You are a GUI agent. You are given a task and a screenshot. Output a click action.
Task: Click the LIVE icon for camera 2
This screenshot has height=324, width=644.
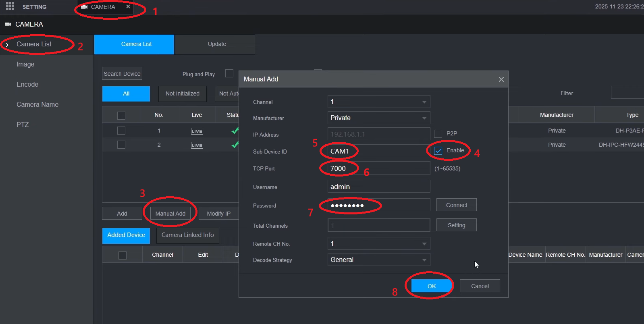coord(197,145)
